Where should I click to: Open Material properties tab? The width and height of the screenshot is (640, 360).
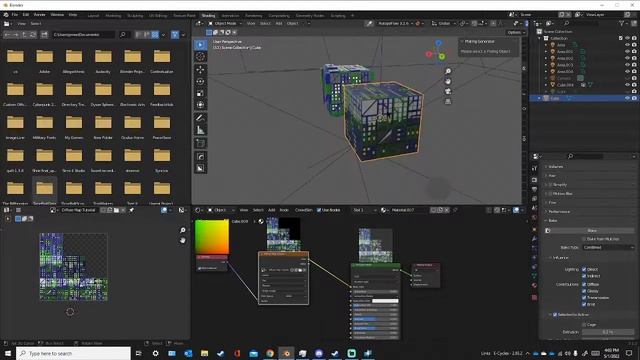pos(534,285)
